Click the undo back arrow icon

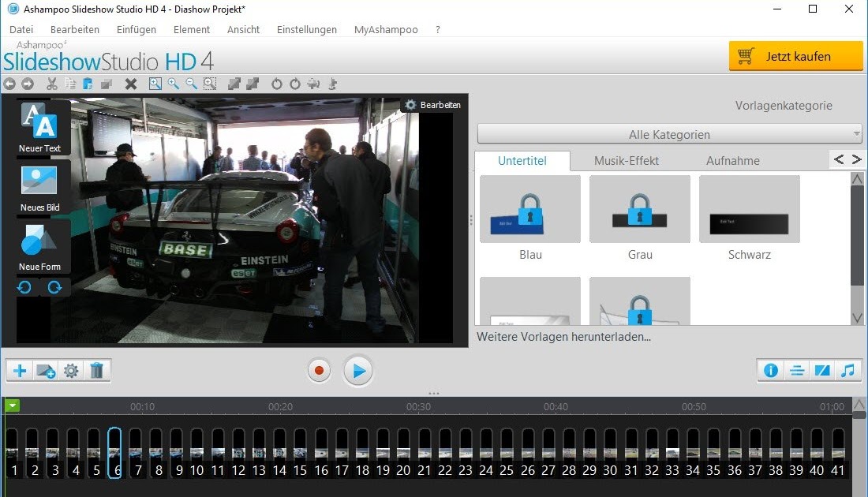(9, 84)
